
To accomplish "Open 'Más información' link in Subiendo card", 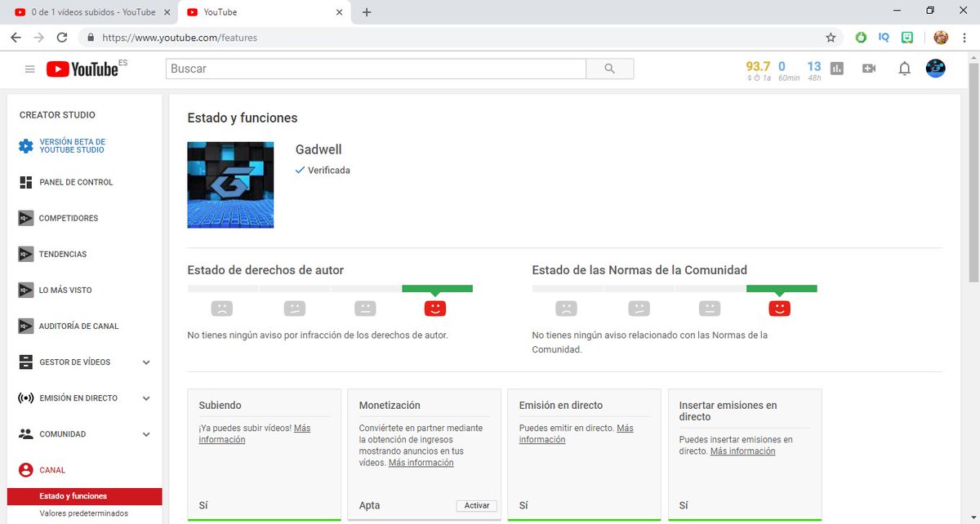I will coord(255,433).
